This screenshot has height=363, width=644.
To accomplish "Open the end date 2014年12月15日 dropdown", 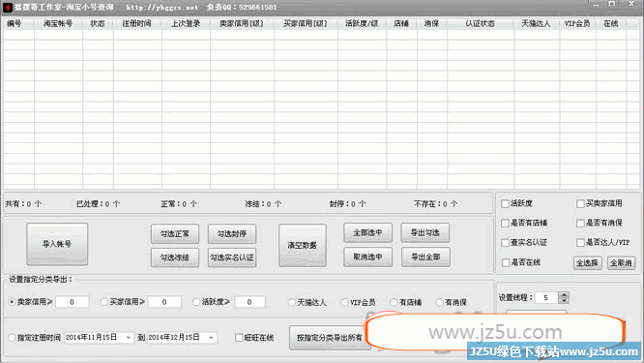I will 211,338.
